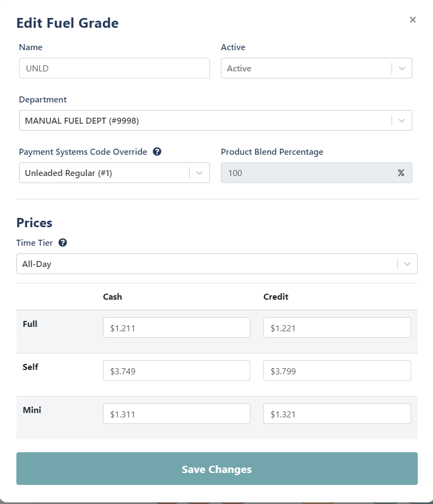Click the Self row label
Image resolution: width=433 pixels, height=504 pixels.
click(x=30, y=367)
